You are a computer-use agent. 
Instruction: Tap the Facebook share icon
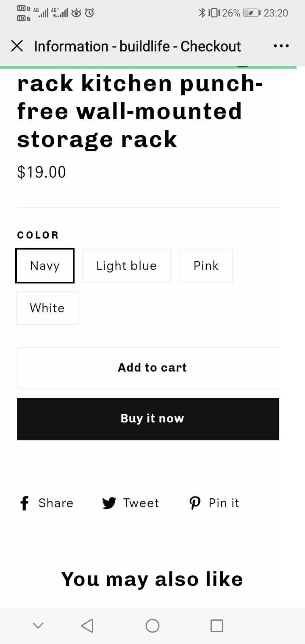point(25,503)
